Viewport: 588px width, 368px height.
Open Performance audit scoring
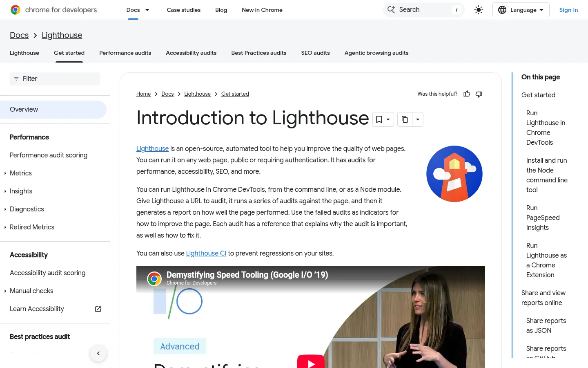(49, 155)
